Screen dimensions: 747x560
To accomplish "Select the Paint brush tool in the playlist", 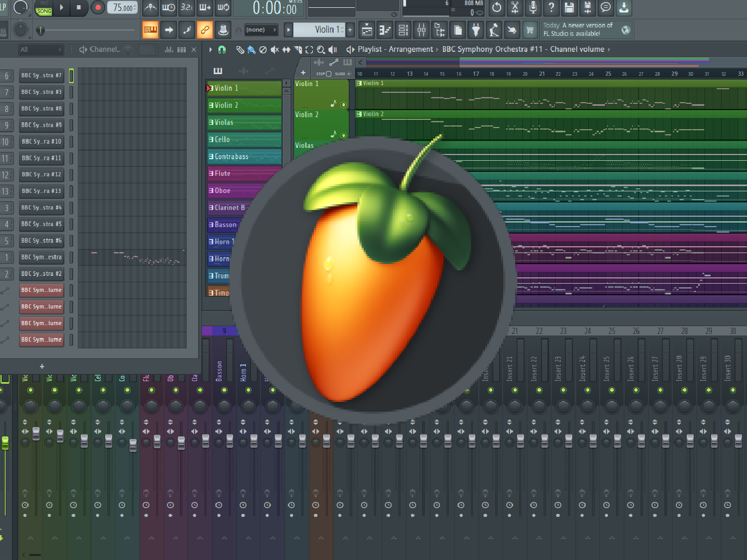I will (251, 50).
